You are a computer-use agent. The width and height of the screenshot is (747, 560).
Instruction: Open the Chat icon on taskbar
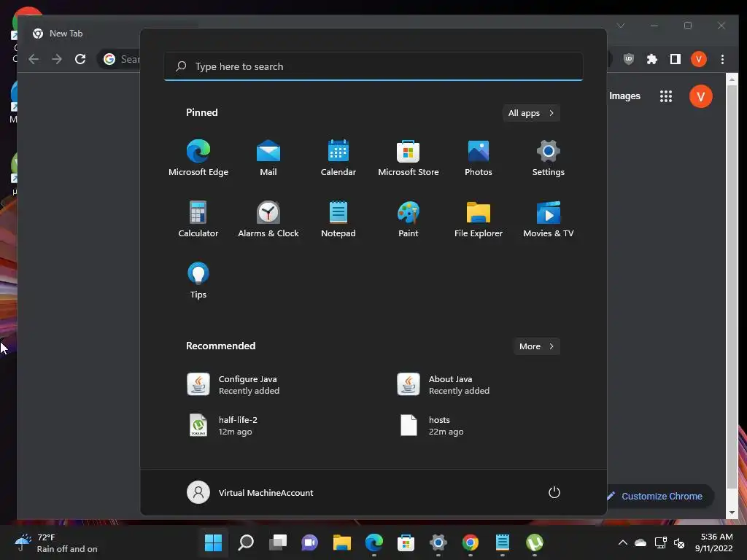tap(309, 542)
